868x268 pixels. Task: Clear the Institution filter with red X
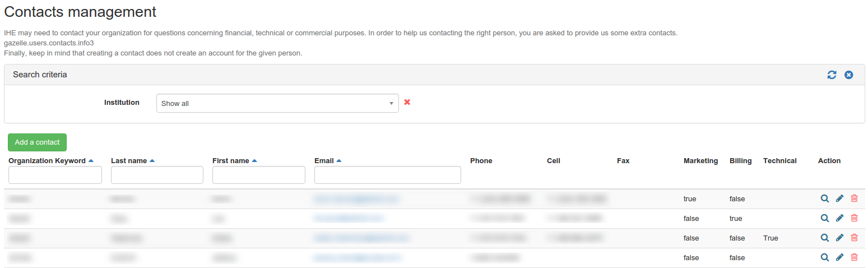coord(407,102)
